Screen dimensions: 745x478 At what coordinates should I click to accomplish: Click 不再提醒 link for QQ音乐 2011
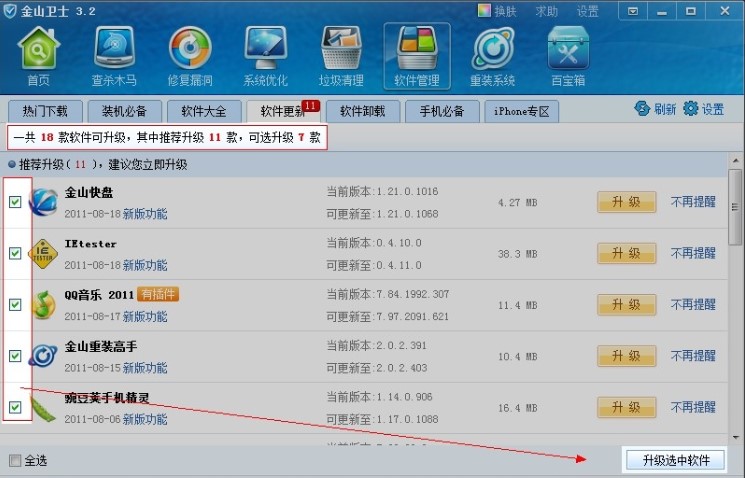[693, 305]
